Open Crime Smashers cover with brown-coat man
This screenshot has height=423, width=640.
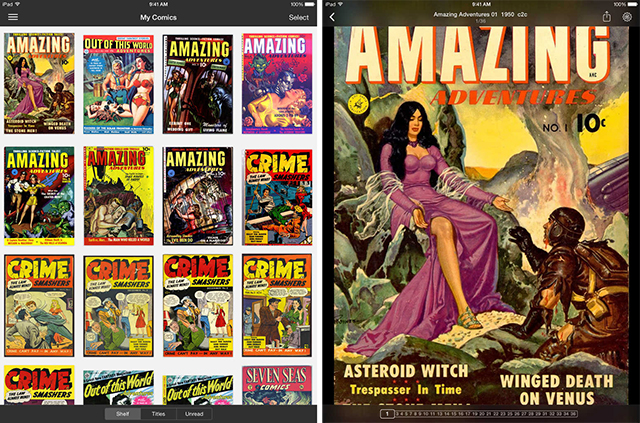click(277, 305)
